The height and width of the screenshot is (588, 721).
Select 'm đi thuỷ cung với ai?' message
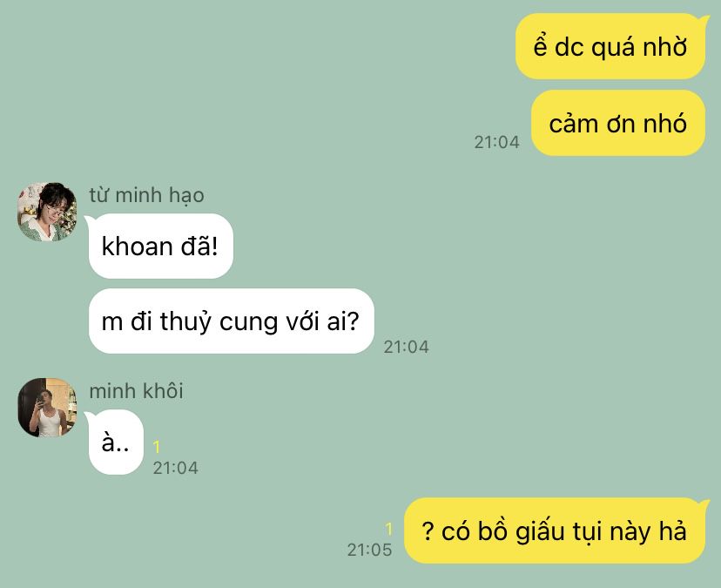point(231,321)
